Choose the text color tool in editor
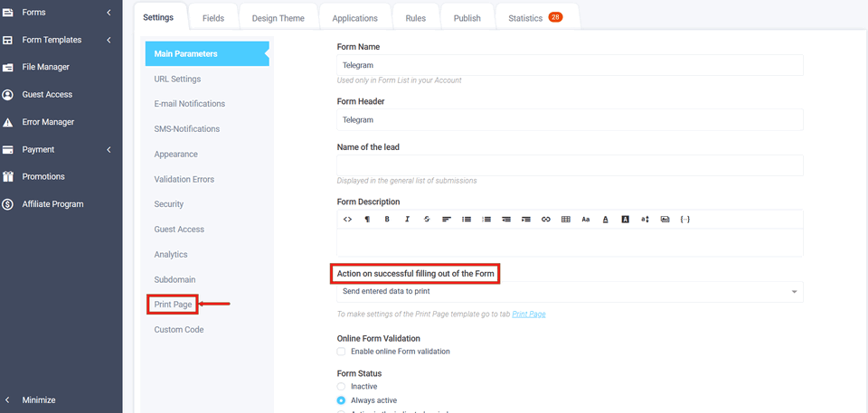 (x=605, y=220)
